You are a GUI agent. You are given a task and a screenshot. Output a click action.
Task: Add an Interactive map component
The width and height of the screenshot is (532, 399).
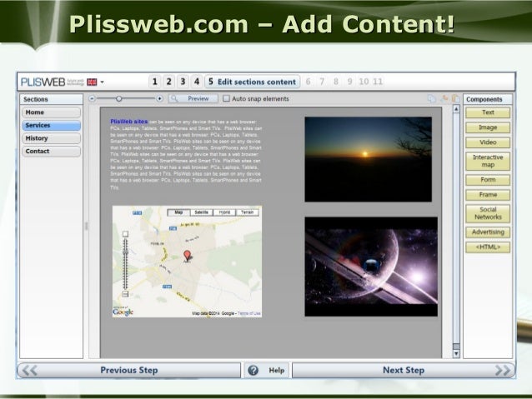pos(488,161)
